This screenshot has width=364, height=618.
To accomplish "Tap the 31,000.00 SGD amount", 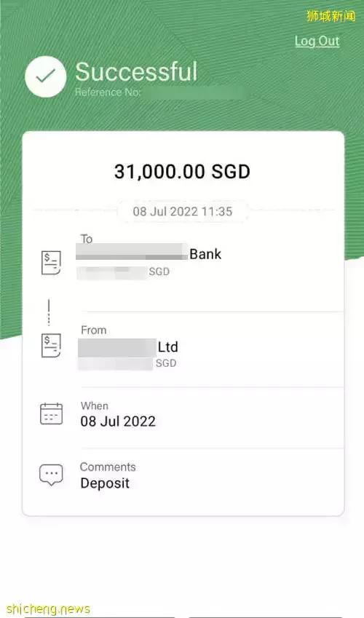I will 182,172.
